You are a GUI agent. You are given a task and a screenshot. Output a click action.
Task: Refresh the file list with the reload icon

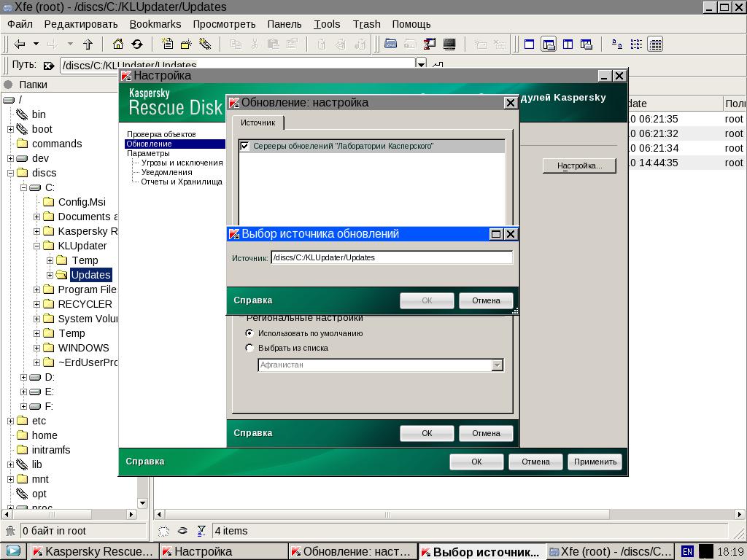(136, 44)
